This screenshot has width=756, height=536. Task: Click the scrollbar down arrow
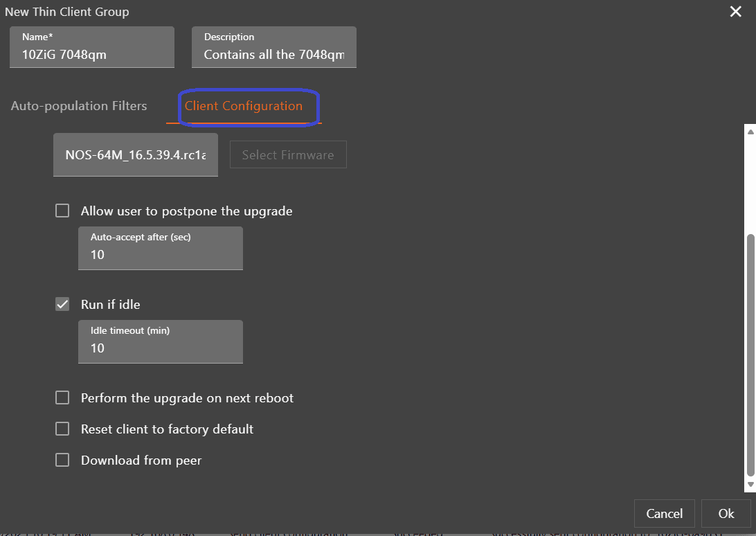click(x=749, y=485)
